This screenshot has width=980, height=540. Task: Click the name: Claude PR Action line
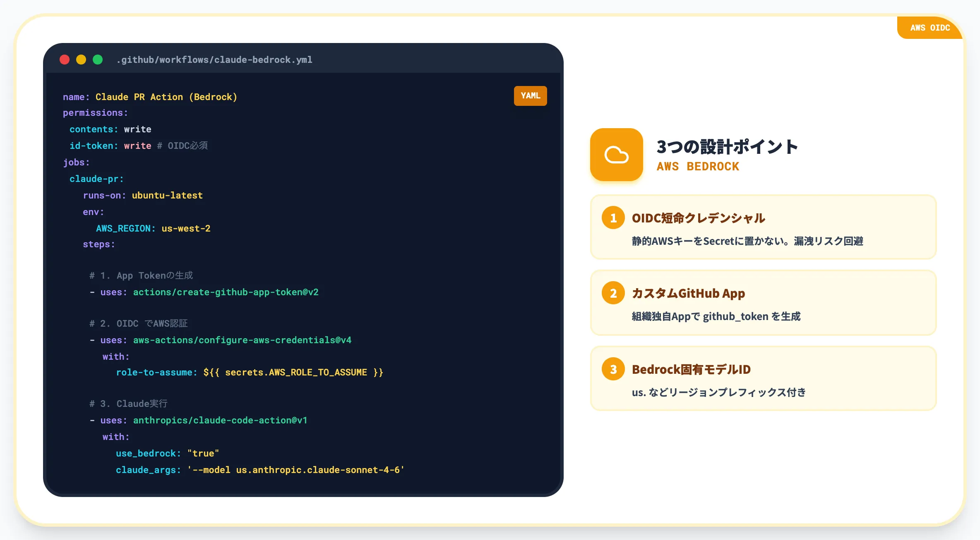[150, 97]
